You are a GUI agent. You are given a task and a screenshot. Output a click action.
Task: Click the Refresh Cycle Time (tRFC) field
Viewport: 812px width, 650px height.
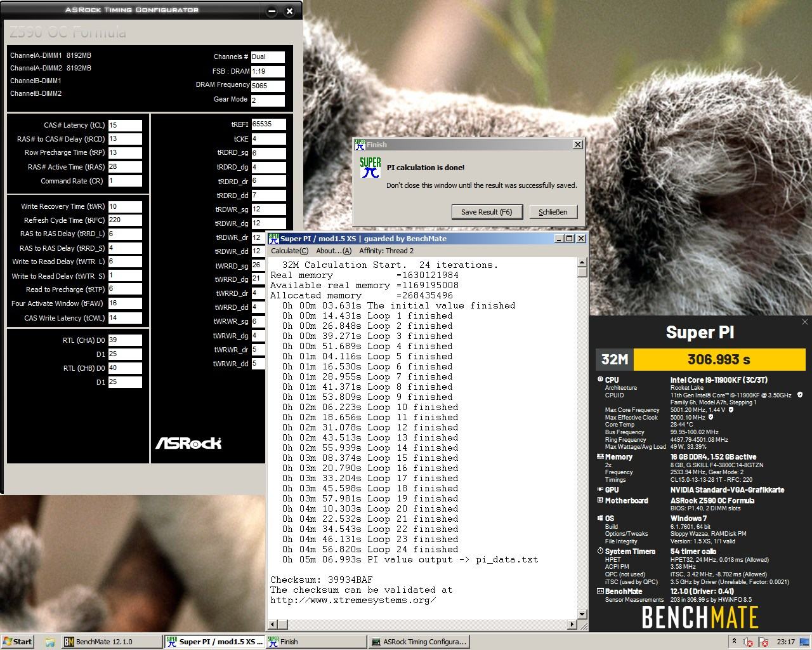click(125, 220)
